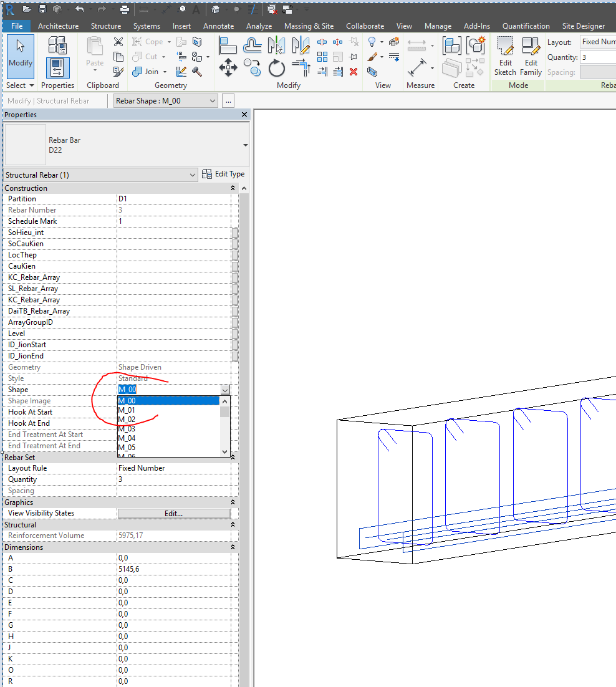Undo the last action
Image resolution: width=616 pixels, height=687 pixels.
point(79,9)
